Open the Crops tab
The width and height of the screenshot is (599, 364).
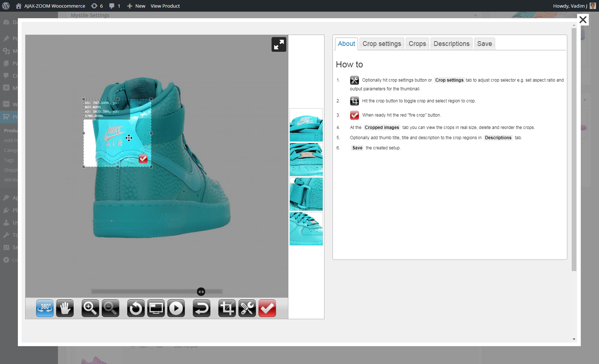coord(417,44)
